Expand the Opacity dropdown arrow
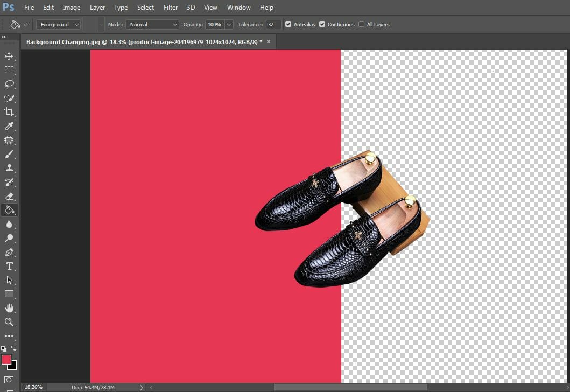The image size is (570, 392). point(228,24)
